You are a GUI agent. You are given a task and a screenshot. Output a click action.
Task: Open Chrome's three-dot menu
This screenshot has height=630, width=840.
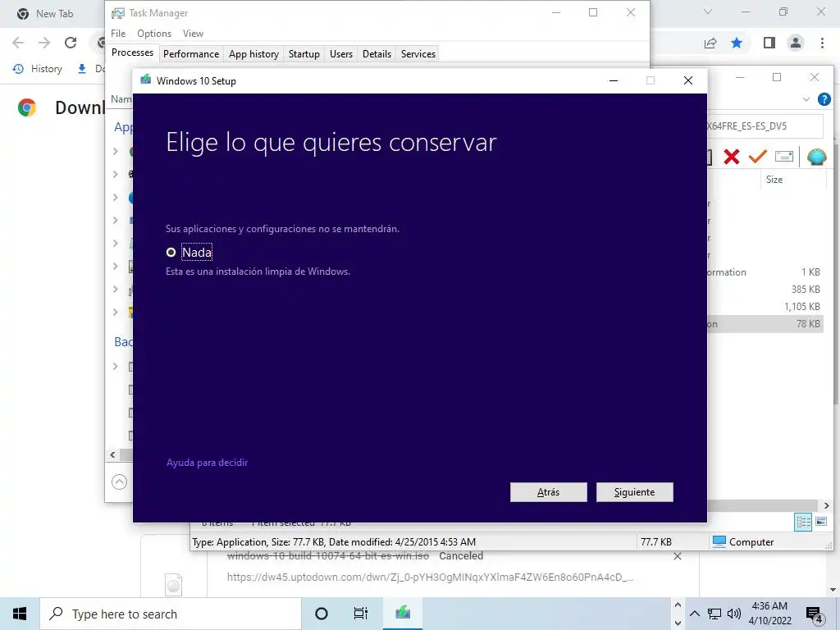[822, 43]
